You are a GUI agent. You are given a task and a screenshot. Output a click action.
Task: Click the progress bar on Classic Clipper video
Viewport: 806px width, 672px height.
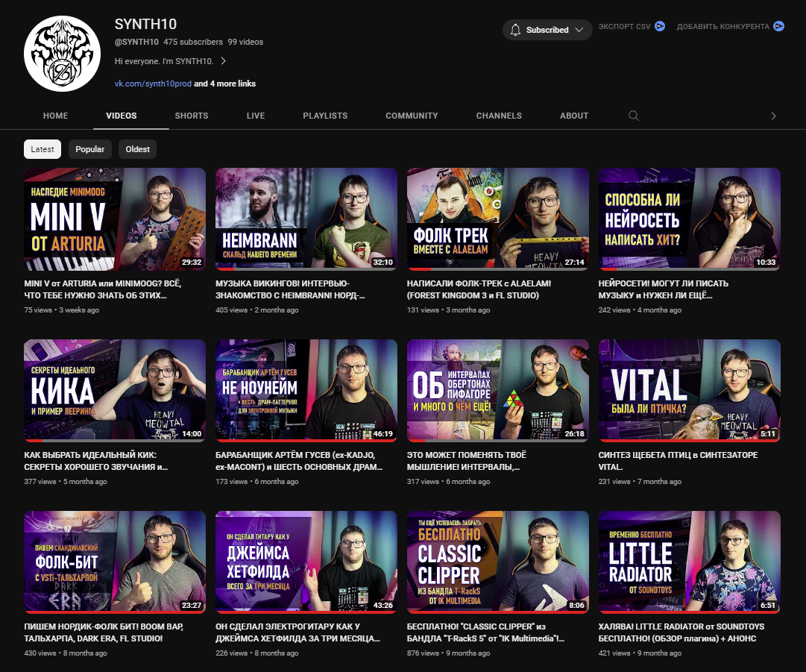497,612
